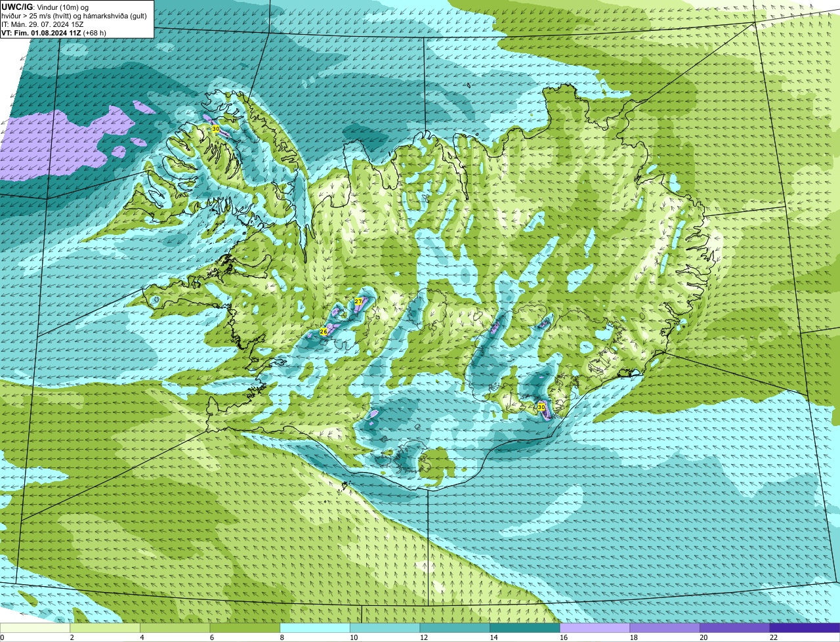Screen dimensions: 840x642
Task: Click the 6–8 m/s green legend segment
Action: point(245,628)
